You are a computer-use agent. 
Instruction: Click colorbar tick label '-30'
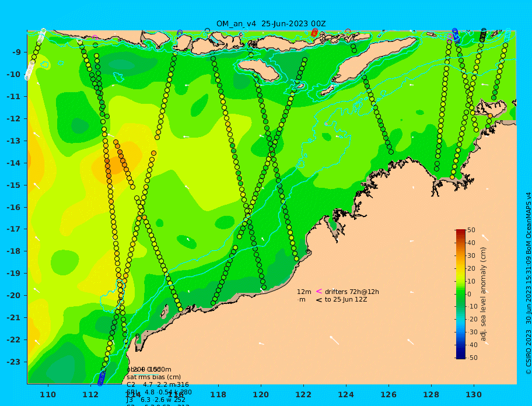tap(473, 332)
